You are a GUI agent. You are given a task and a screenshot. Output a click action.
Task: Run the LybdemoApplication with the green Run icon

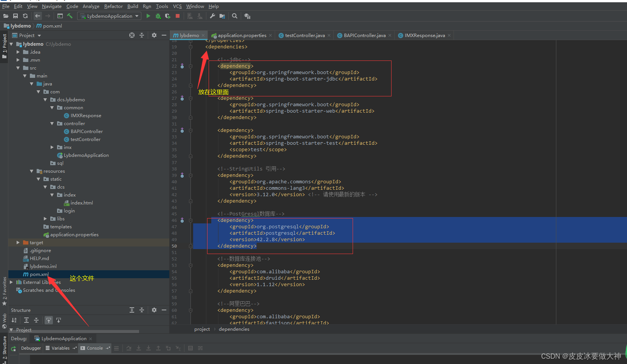(148, 16)
